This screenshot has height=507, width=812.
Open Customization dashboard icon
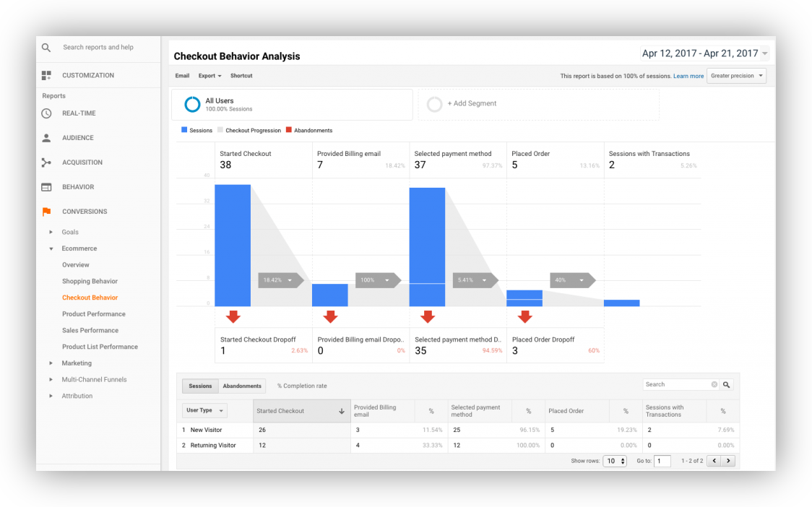[x=47, y=76]
